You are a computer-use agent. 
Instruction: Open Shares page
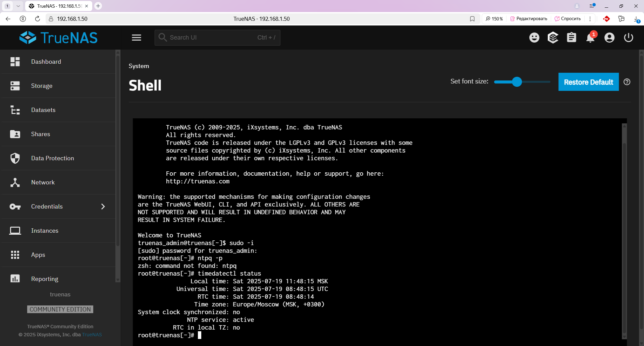(58, 134)
